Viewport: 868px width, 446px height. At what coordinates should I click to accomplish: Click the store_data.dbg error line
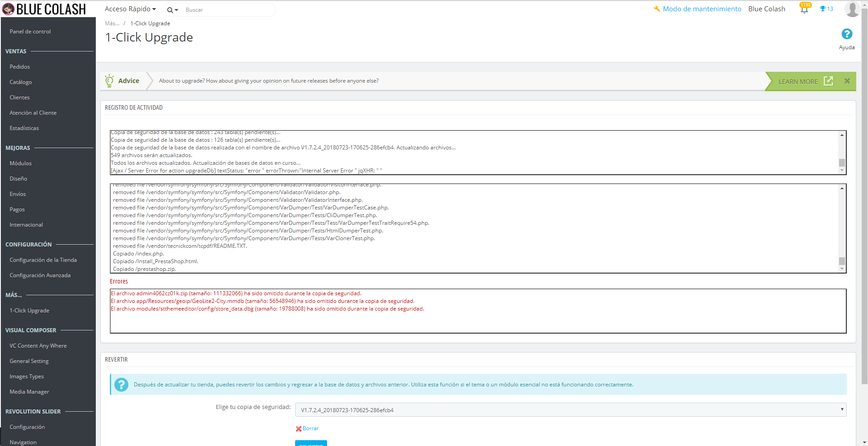(267, 309)
